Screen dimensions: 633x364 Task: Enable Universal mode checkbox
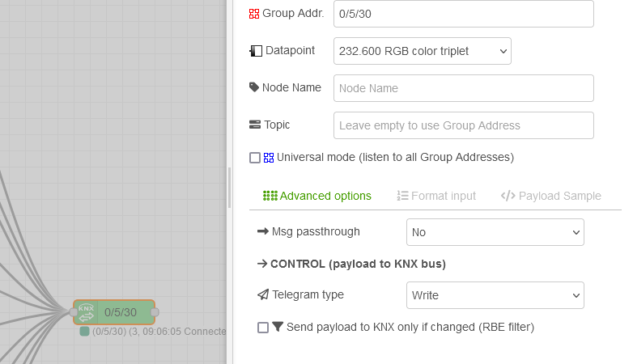point(255,158)
